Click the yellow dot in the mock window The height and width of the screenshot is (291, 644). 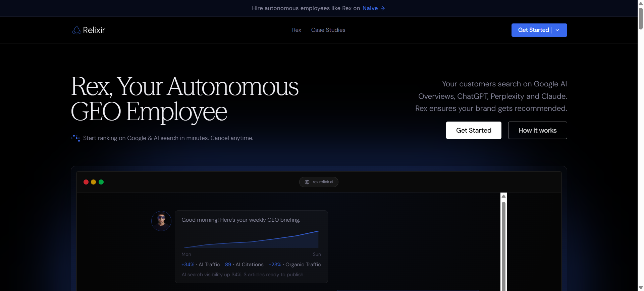pyautogui.click(x=94, y=182)
